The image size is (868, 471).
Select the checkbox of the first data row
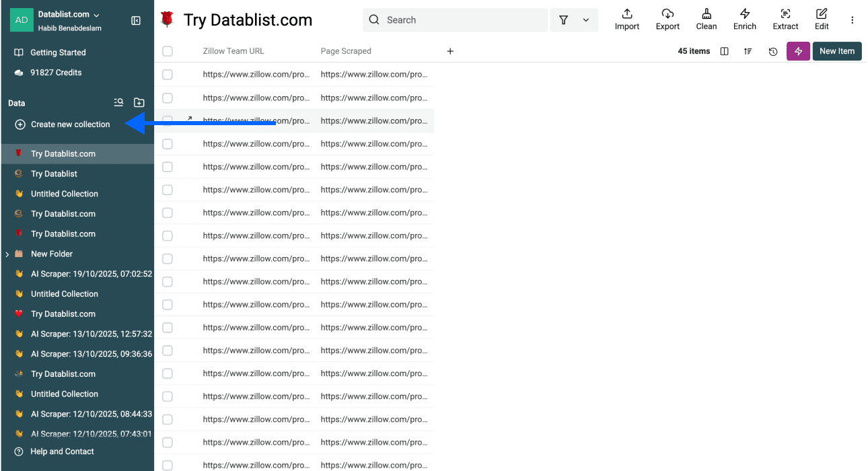(167, 74)
